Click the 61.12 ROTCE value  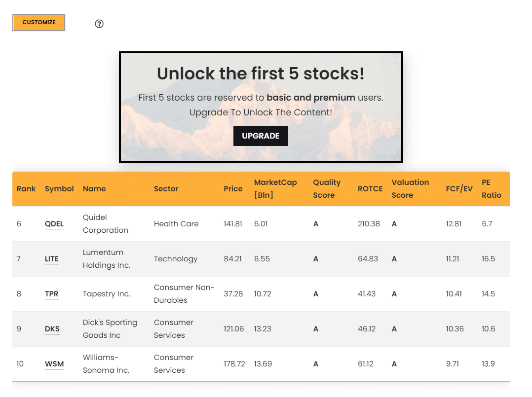[365, 364]
